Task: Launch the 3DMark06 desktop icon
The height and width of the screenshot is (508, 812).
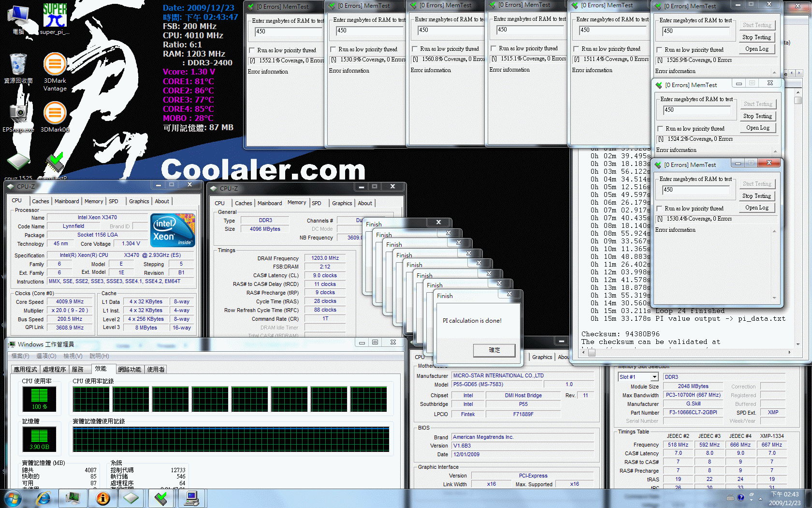Action: 55,117
